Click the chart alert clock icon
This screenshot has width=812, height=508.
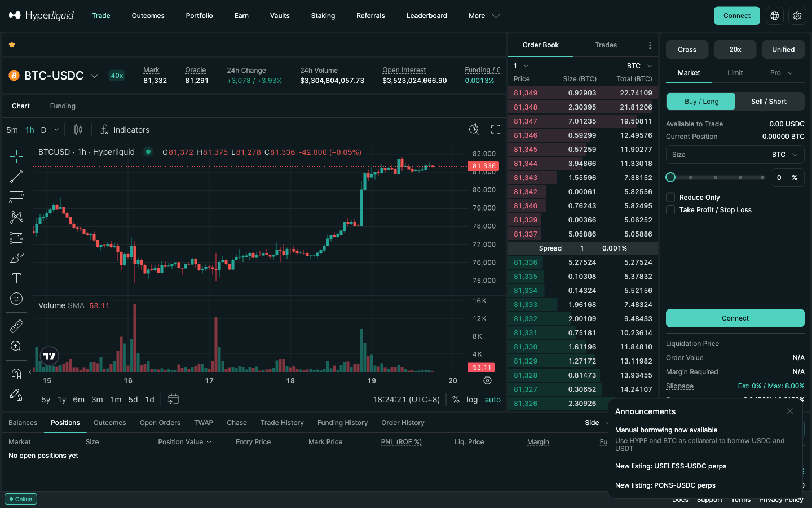[x=474, y=130]
